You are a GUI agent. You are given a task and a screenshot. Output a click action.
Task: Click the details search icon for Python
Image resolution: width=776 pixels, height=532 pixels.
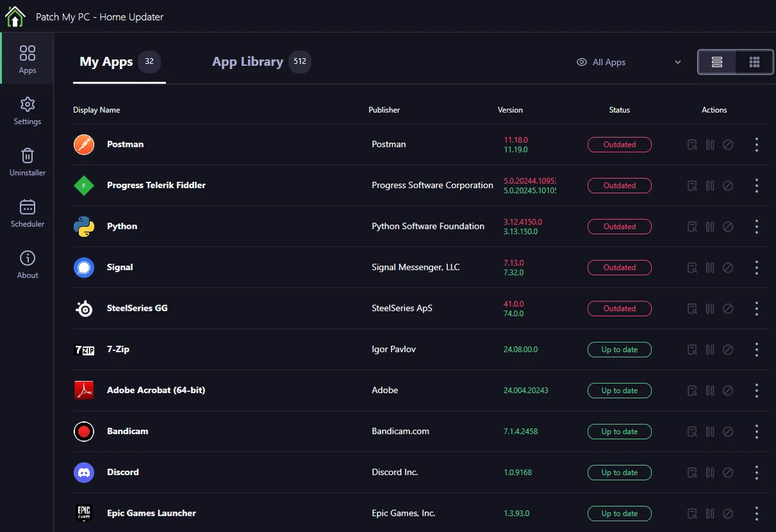tap(692, 227)
